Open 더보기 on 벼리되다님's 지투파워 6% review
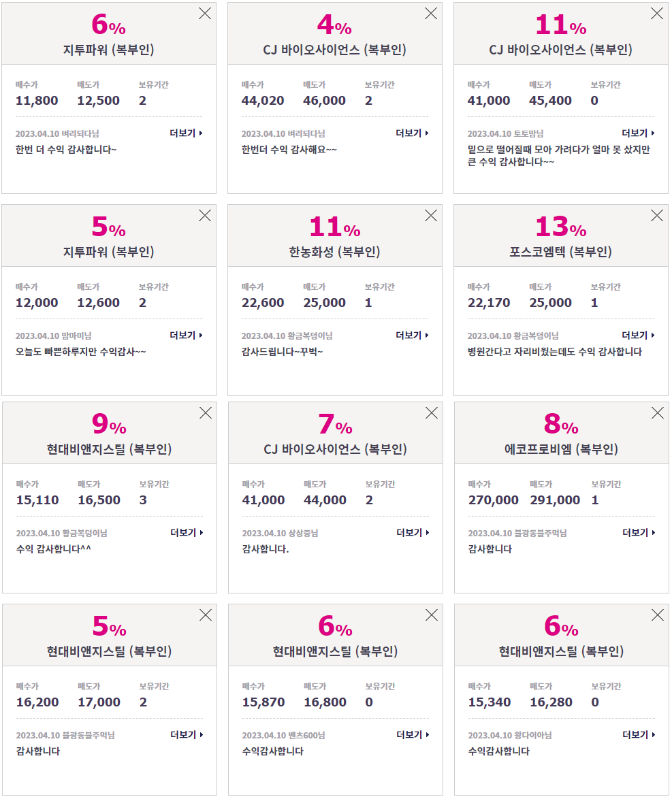This screenshot has width=672, height=799. 186,133
